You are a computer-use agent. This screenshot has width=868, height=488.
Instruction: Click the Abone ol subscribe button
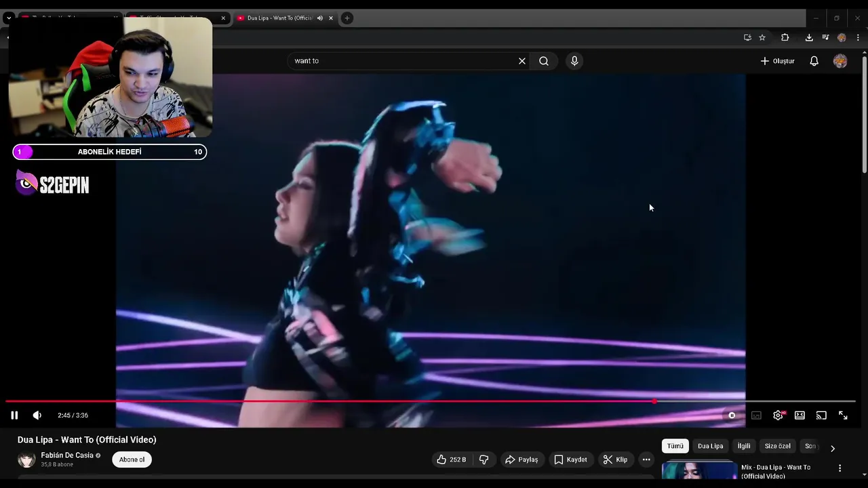(x=132, y=460)
